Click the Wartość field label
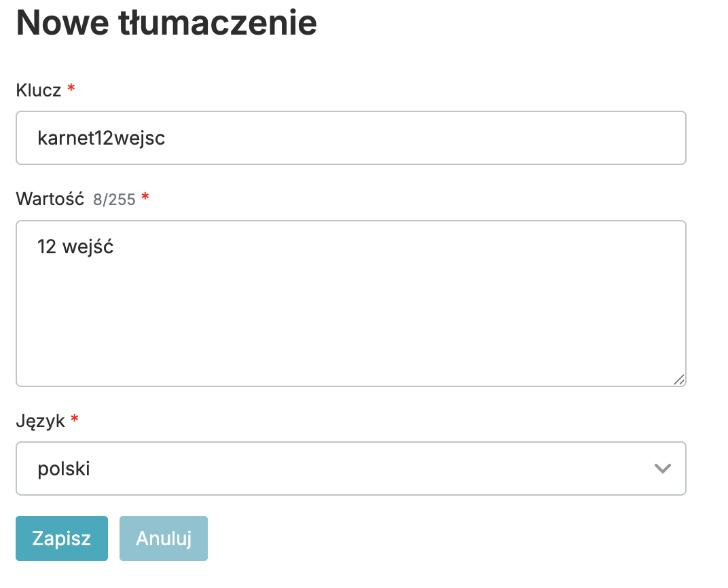728x588 pixels. [x=50, y=199]
